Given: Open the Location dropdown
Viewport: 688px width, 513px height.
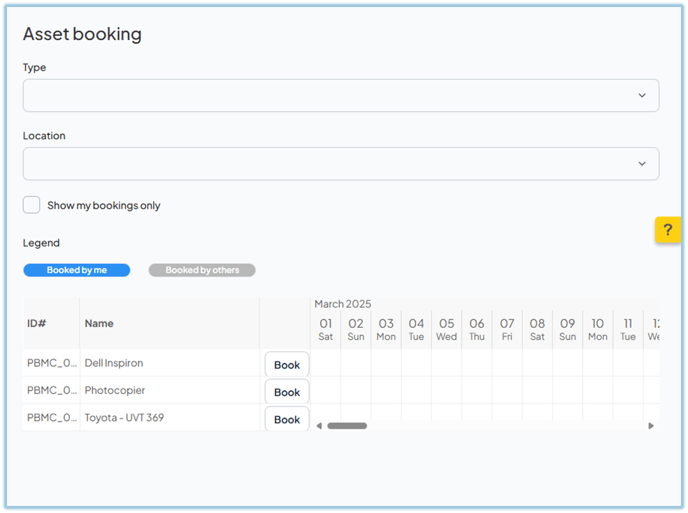Looking at the screenshot, I should (340, 164).
